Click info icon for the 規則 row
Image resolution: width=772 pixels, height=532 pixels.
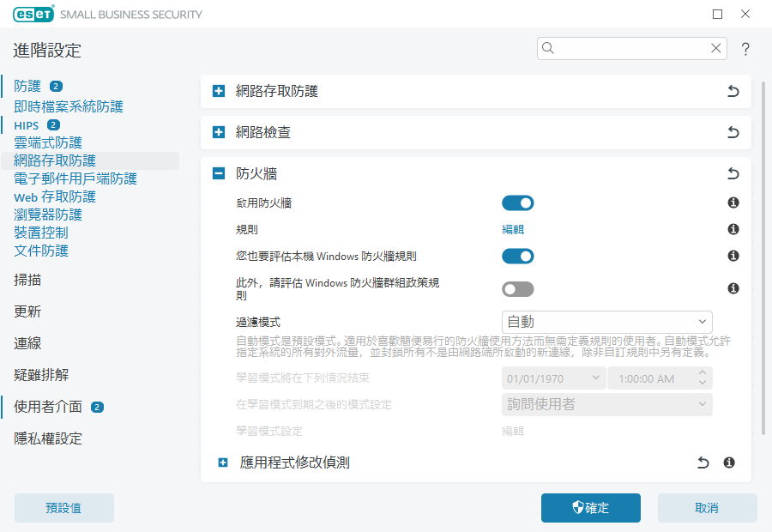tap(733, 229)
